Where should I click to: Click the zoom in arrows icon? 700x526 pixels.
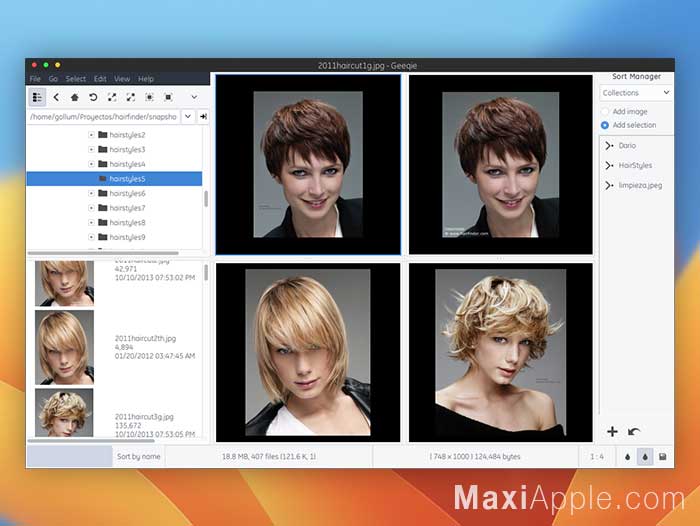112,97
